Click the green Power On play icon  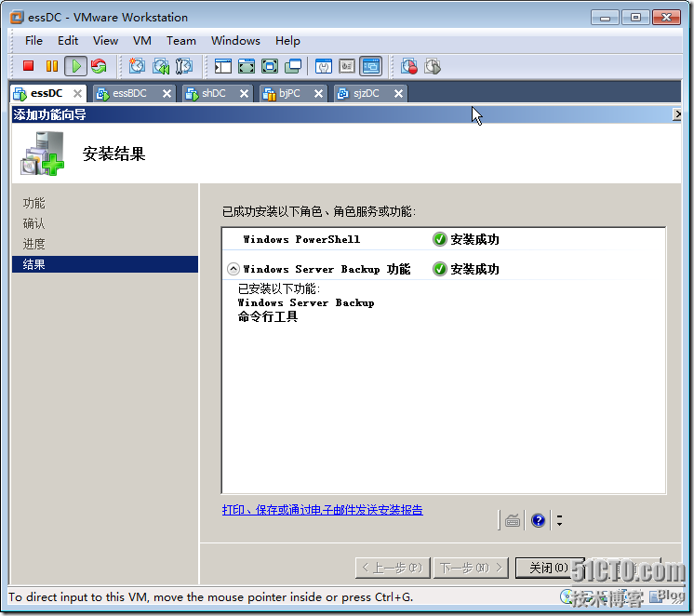click(75, 66)
